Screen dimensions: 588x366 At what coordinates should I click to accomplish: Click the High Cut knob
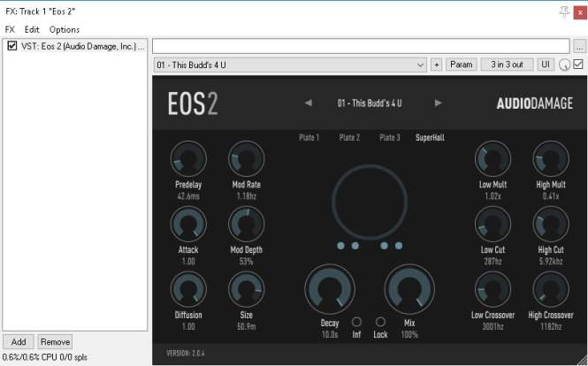pyautogui.click(x=551, y=225)
